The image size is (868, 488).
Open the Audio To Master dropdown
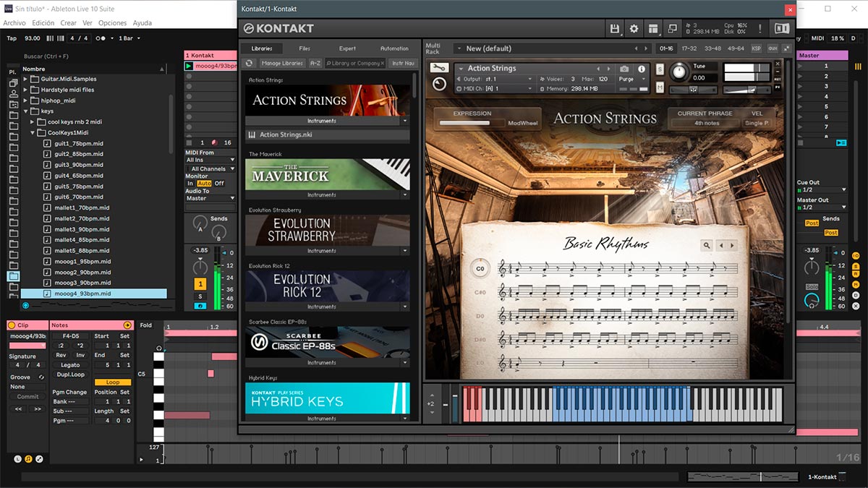pyautogui.click(x=210, y=198)
